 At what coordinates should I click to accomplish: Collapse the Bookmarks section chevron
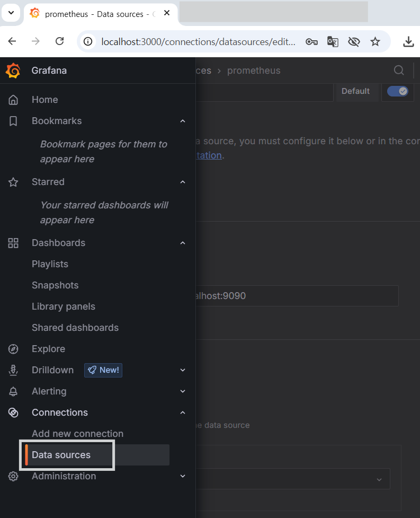tap(183, 121)
